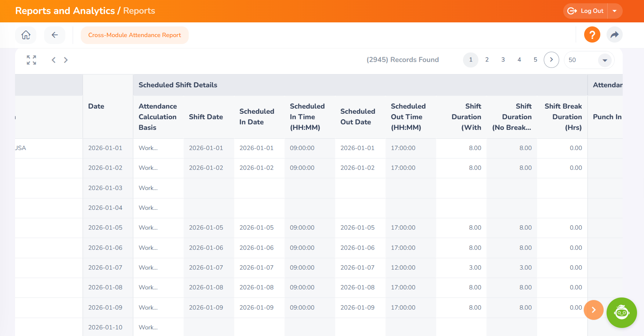Click the back arrow button

(x=55, y=35)
